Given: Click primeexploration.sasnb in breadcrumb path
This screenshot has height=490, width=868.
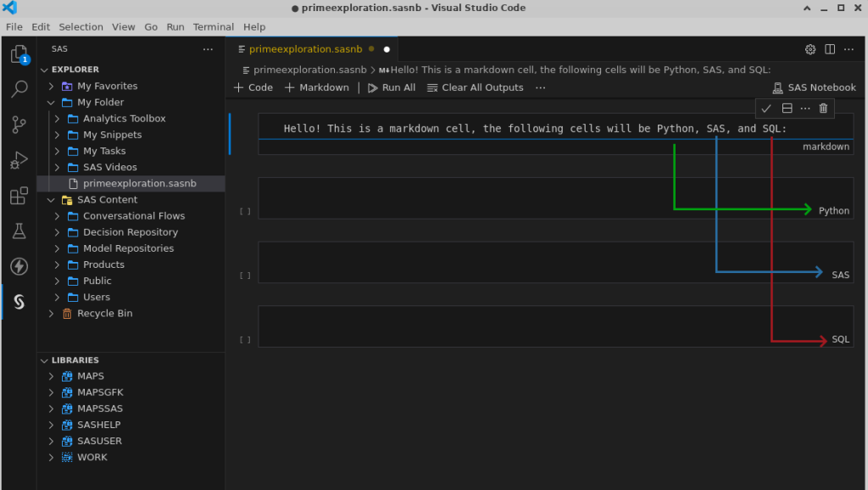Looking at the screenshot, I should pyautogui.click(x=310, y=70).
